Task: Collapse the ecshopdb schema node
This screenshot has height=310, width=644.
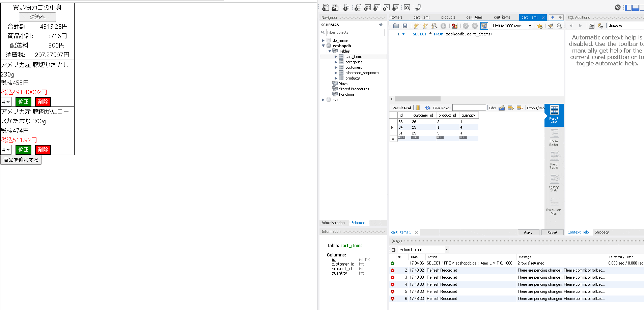Action: [323, 46]
